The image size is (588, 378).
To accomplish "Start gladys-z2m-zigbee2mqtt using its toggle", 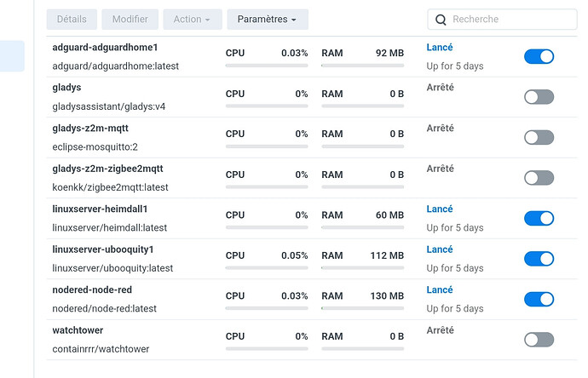I will coord(539,178).
